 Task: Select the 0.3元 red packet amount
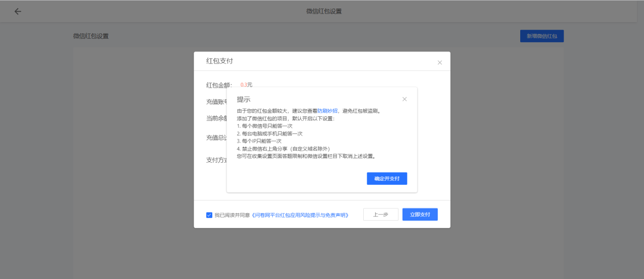coord(247,85)
